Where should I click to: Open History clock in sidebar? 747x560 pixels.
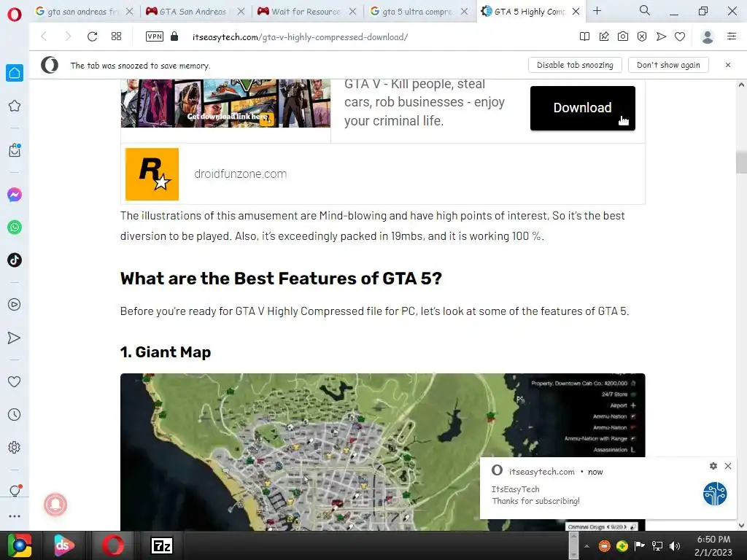click(x=15, y=414)
